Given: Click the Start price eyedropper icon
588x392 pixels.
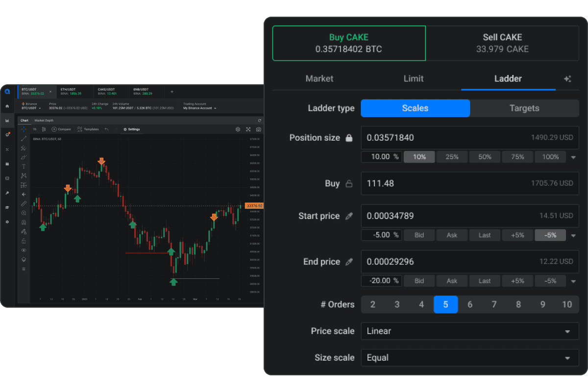Looking at the screenshot, I should [349, 216].
